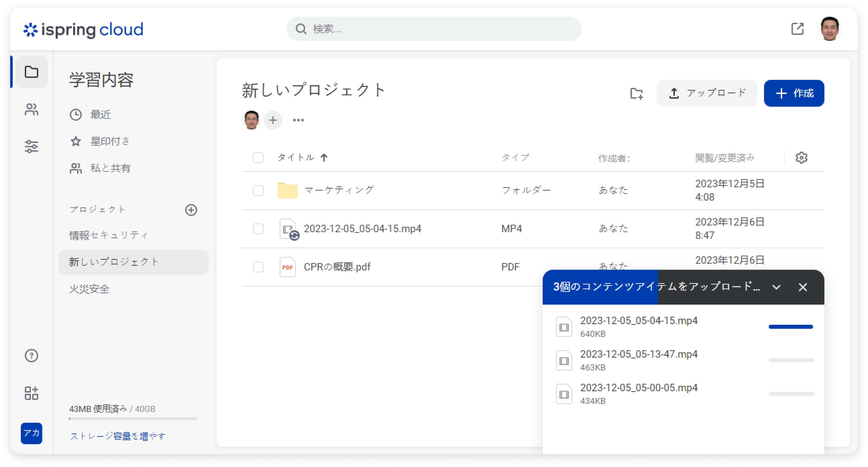The width and height of the screenshot is (868, 467).
Task: Select the 情報セキュリティ project
Action: tap(108, 235)
